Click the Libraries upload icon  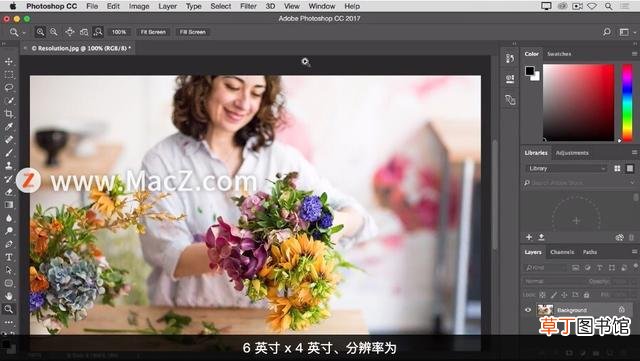coord(541,237)
